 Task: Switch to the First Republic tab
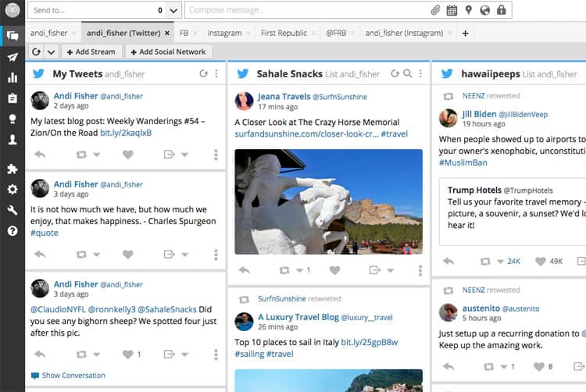pyautogui.click(x=284, y=34)
